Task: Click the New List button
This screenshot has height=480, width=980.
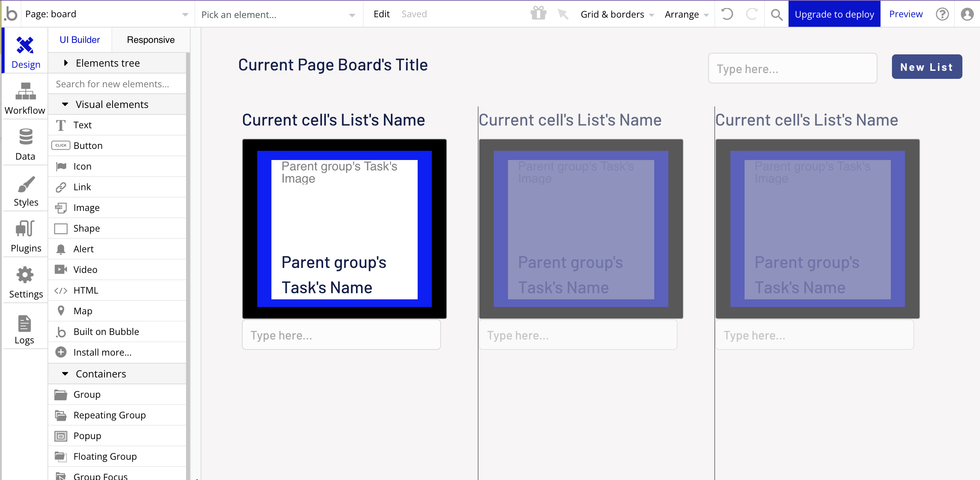Action: [x=926, y=67]
